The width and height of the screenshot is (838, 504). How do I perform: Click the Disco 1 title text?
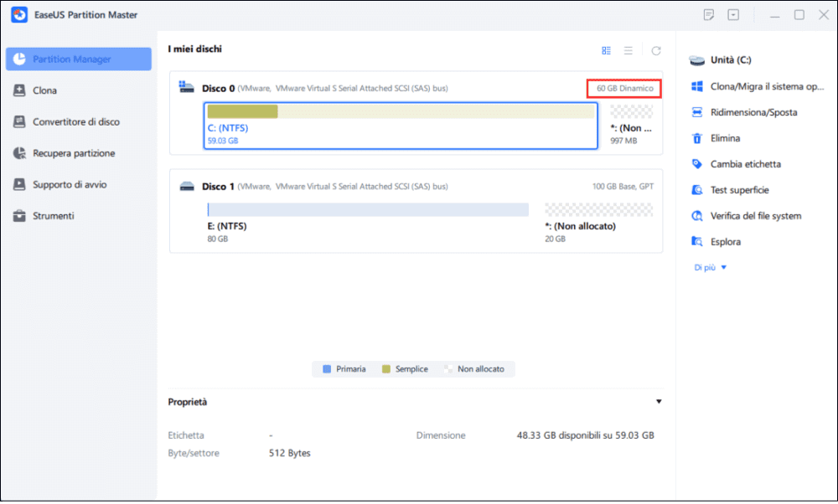pyautogui.click(x=218, y=187)
